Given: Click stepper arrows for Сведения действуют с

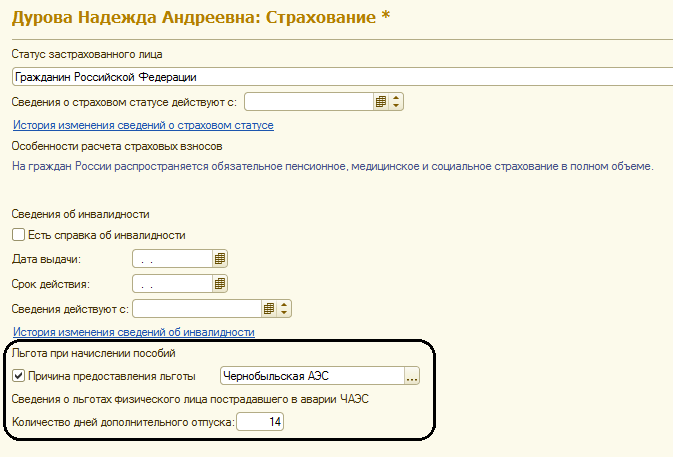Looking at the screenshot, I should [284, 309].
